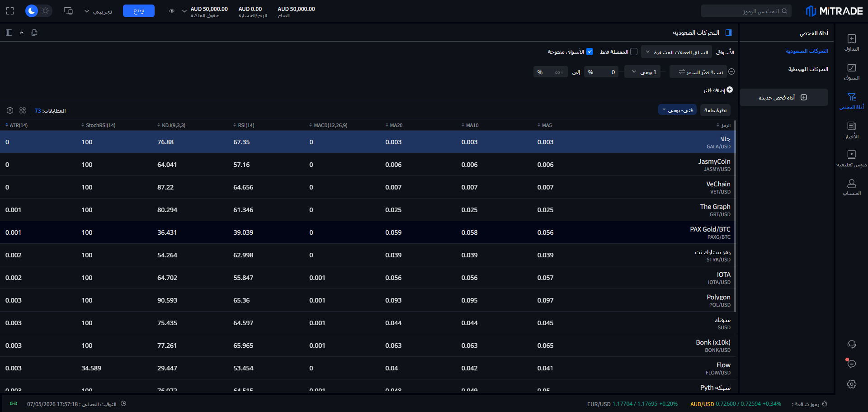Switch to grid view icon
Viewport: 868px width, 412px height.
pos(23,110)
